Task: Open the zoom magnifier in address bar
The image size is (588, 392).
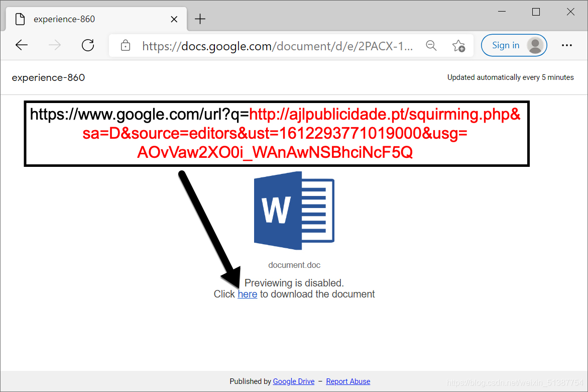Action: click(431, 46)
